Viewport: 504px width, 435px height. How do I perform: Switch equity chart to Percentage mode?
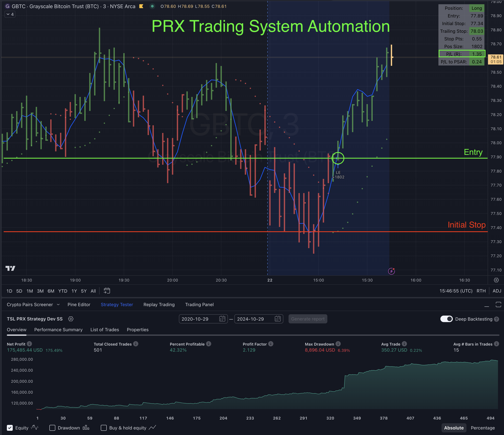coord(483,428)
